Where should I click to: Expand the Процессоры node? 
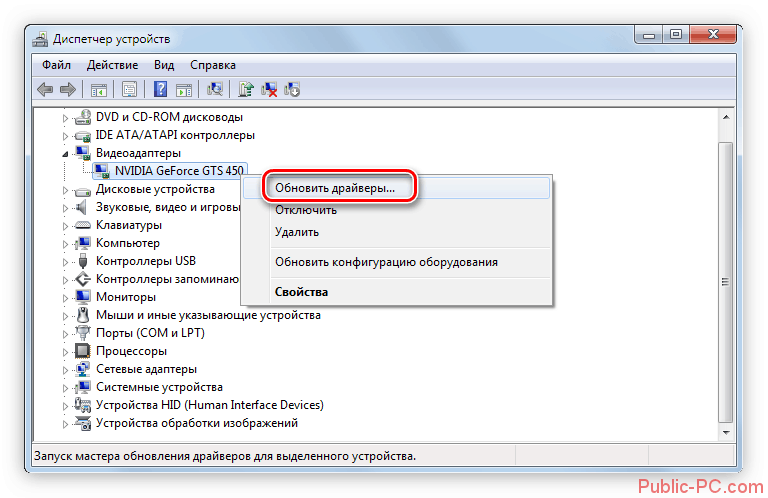pos(65,352)
